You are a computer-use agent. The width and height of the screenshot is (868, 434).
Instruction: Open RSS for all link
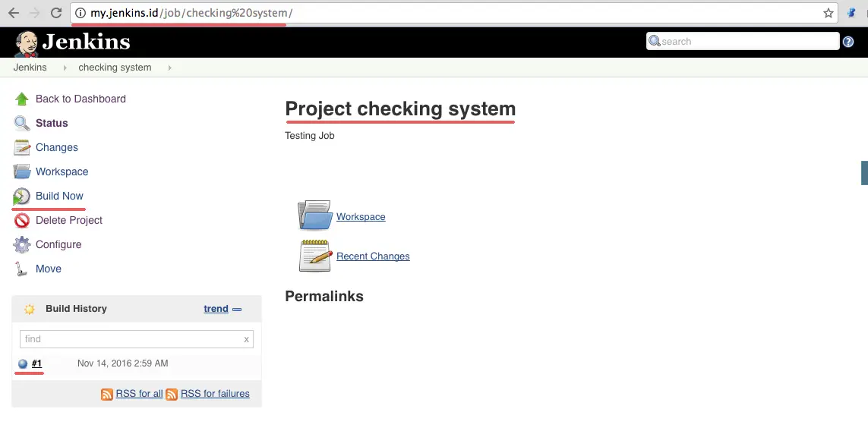(x=140, y=394)
